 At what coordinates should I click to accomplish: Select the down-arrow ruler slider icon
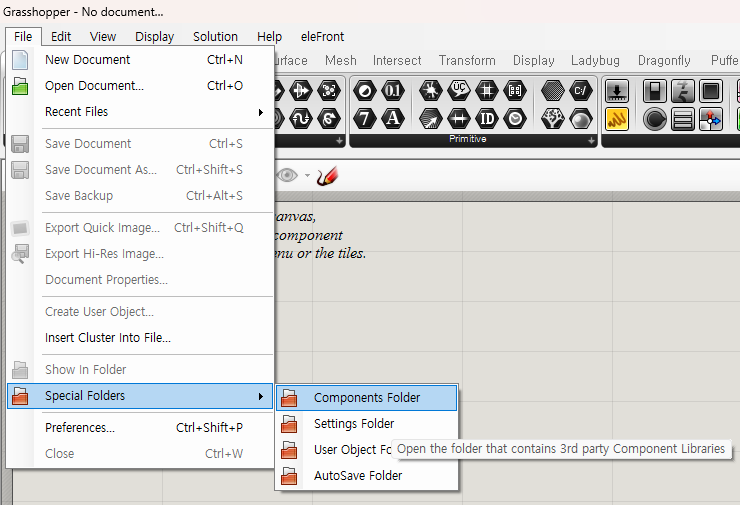click(617, 91)
